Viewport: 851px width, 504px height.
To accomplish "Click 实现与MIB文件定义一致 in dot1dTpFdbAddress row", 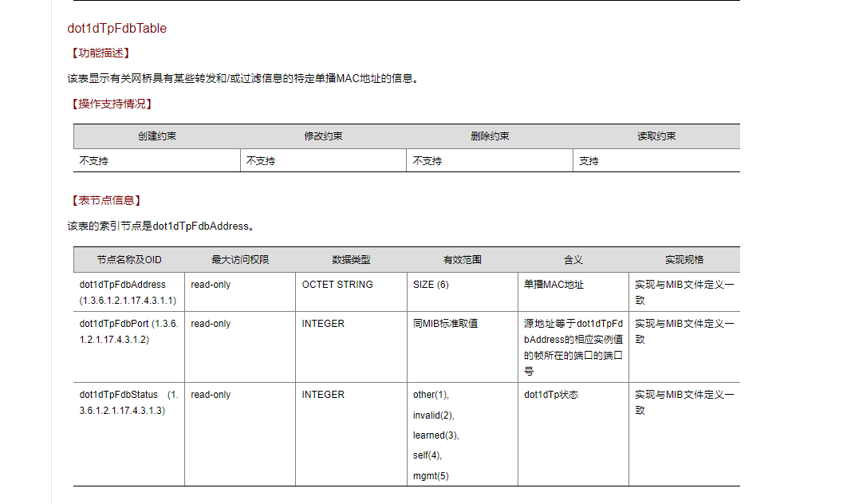I will 684,293.
